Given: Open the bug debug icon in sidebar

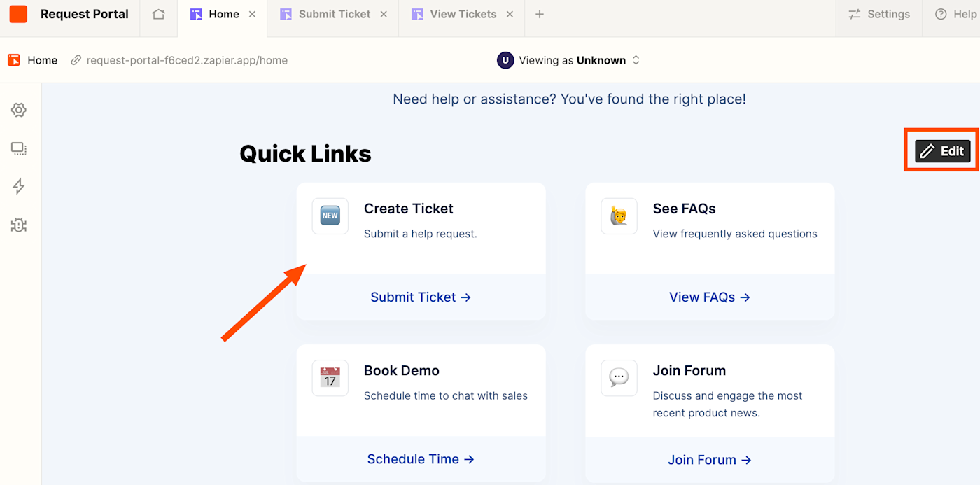Looking at the screenshot, I should coord(19,225).
